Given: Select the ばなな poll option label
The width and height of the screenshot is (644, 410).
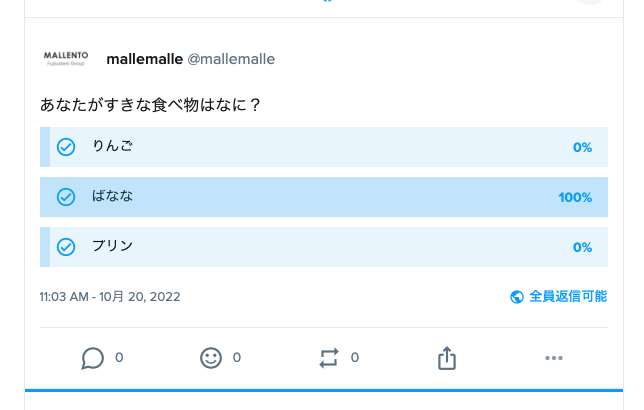Looking at the screenshot, I should [112, 197].
